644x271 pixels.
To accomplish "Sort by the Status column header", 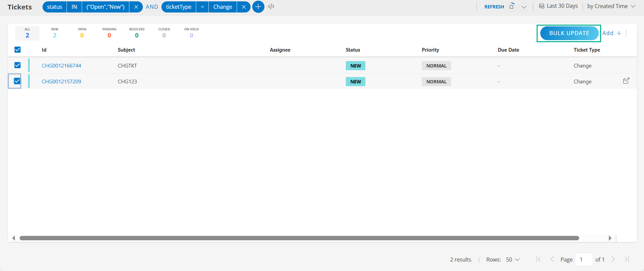I will coord(353,50).
